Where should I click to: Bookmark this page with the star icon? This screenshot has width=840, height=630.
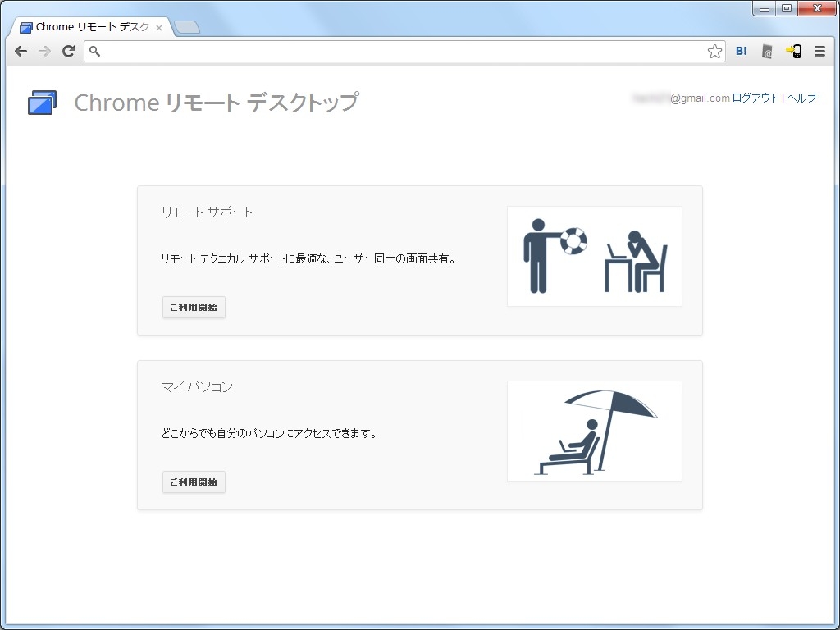click(714, 52)
